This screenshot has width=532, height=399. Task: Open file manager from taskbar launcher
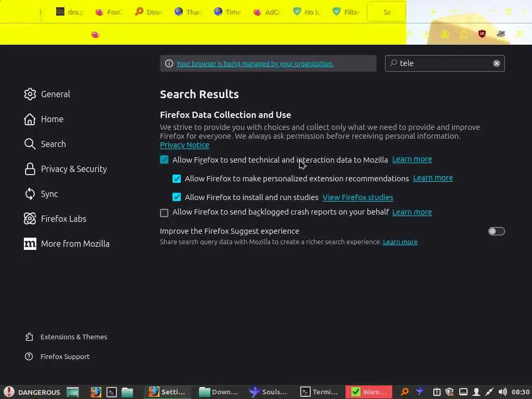[127, 392]
